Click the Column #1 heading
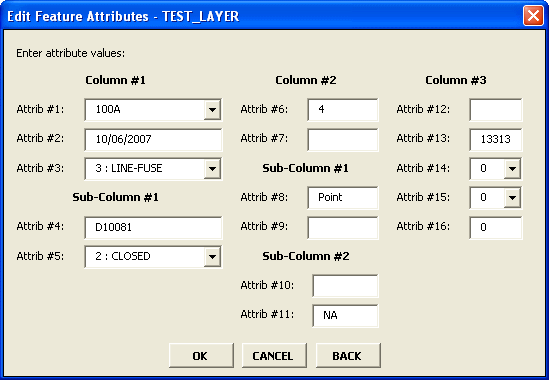 click(x=116, y=80)
